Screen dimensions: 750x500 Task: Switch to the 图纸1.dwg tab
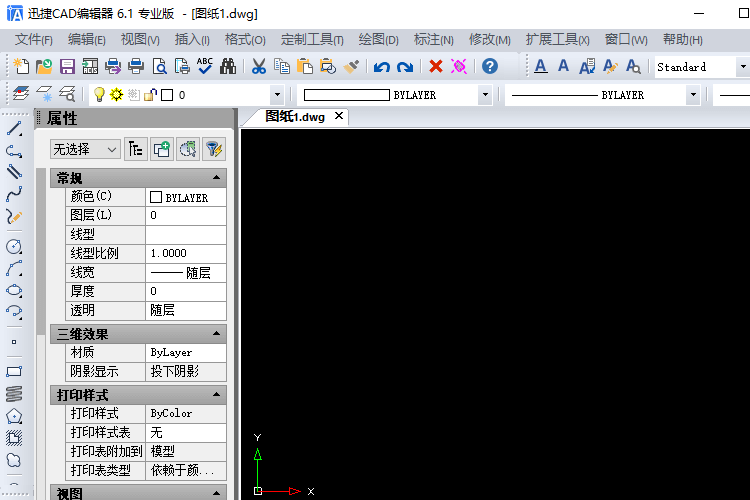click(295, 117)
